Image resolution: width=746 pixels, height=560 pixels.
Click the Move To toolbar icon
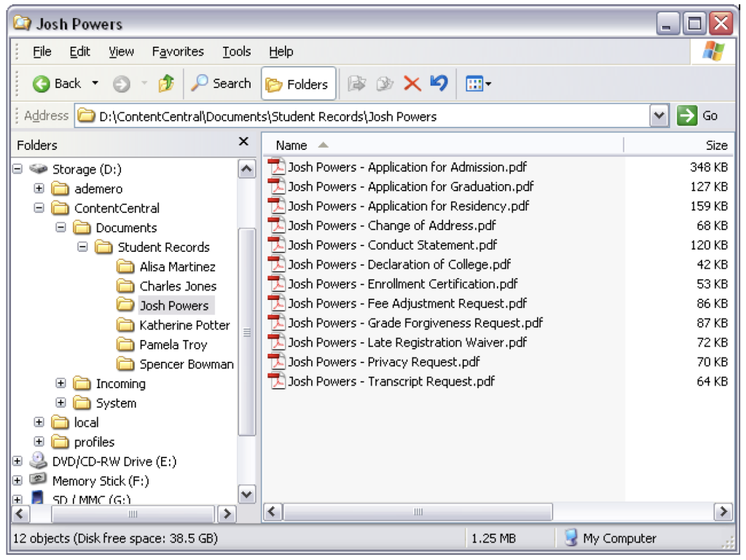[x=356, y=83]
